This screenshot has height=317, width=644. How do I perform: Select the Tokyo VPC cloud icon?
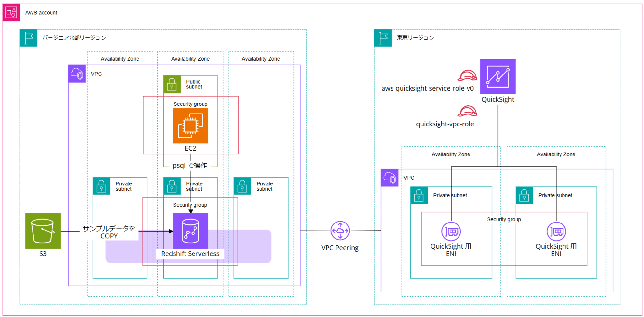(390, 178)
